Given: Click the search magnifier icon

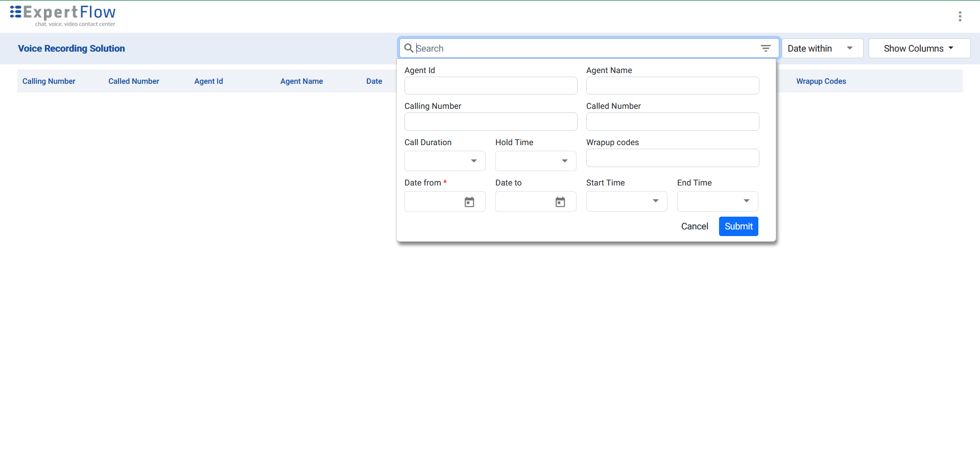Looking at the screenshot, I should coord(409,48).
